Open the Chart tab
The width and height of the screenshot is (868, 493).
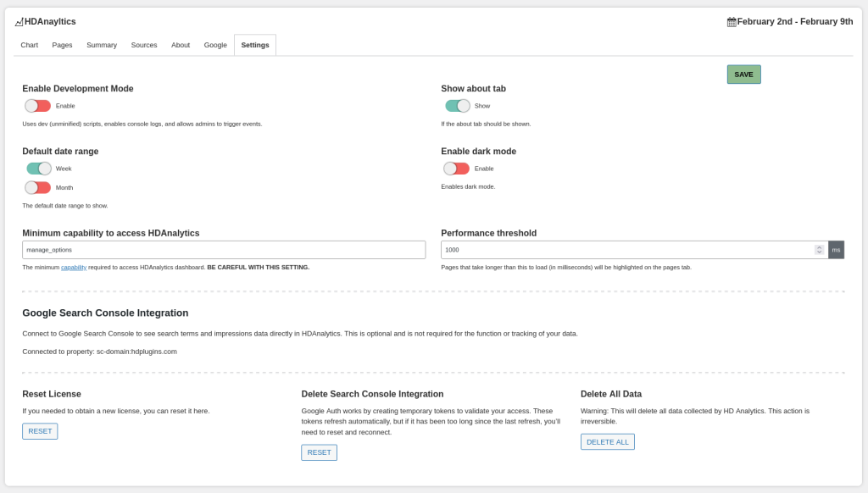(30, 45)
